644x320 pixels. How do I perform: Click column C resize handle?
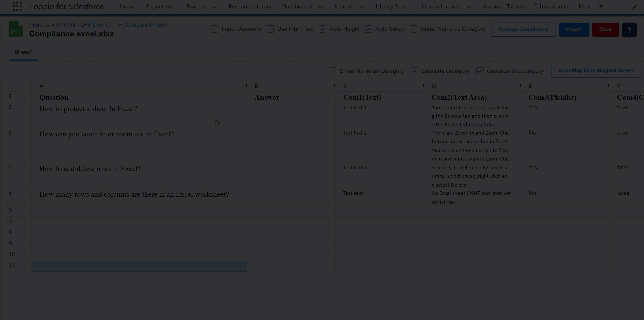coord(423,86)
